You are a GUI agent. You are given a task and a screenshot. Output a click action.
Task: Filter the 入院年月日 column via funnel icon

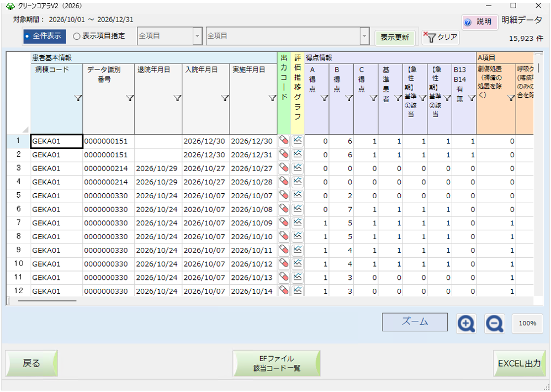coord(225,99)
